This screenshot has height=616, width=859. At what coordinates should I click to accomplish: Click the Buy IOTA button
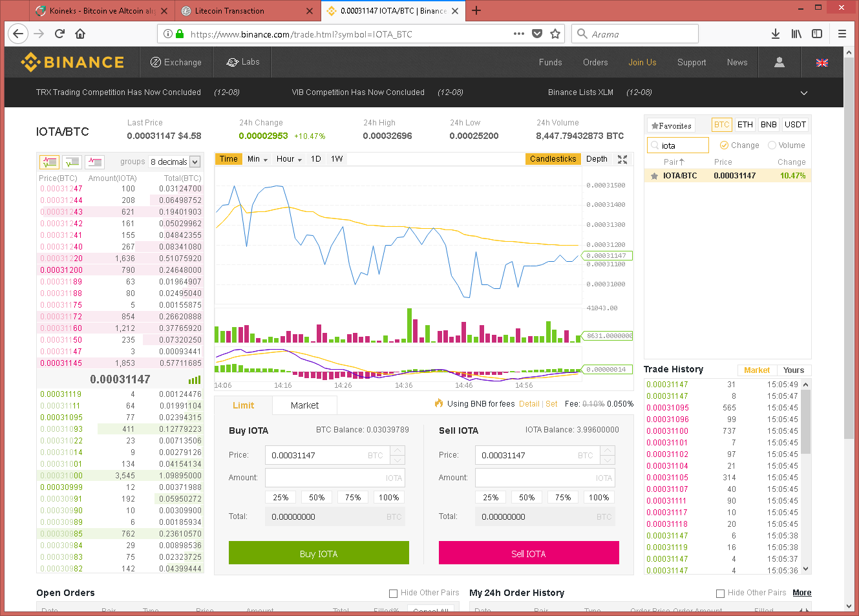point(319,553)
